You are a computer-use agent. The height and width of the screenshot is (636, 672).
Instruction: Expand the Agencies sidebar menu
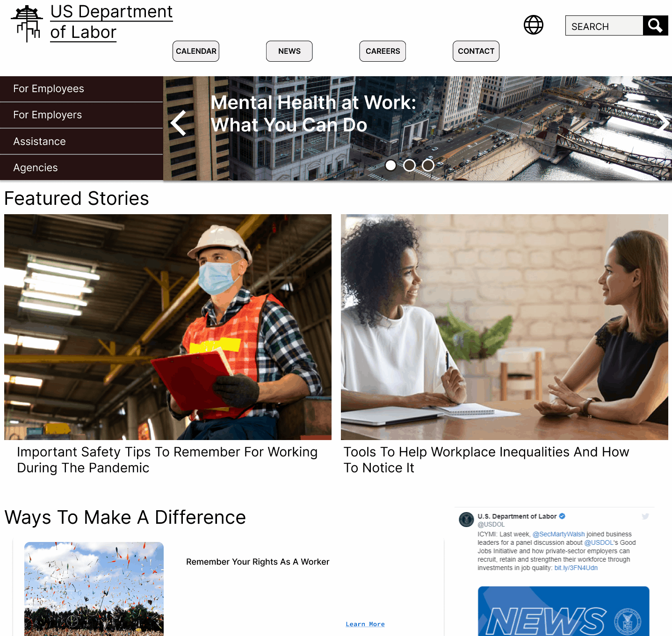[x=81, y=168]
